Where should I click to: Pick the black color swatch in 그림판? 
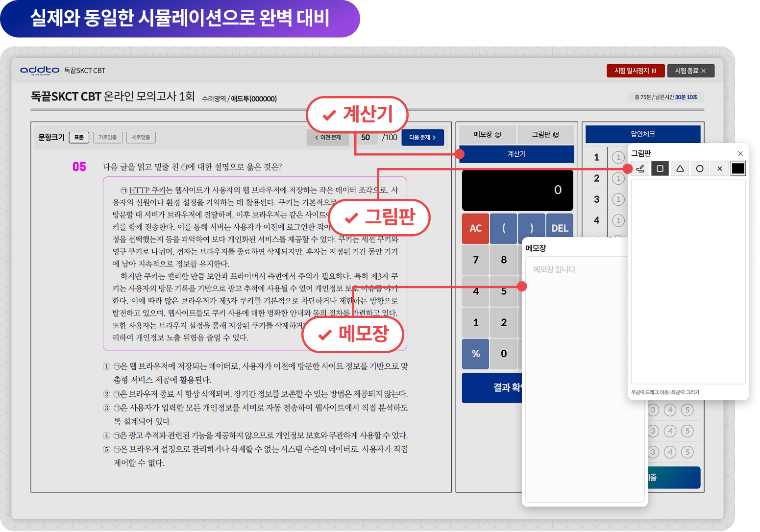[737, 168]
